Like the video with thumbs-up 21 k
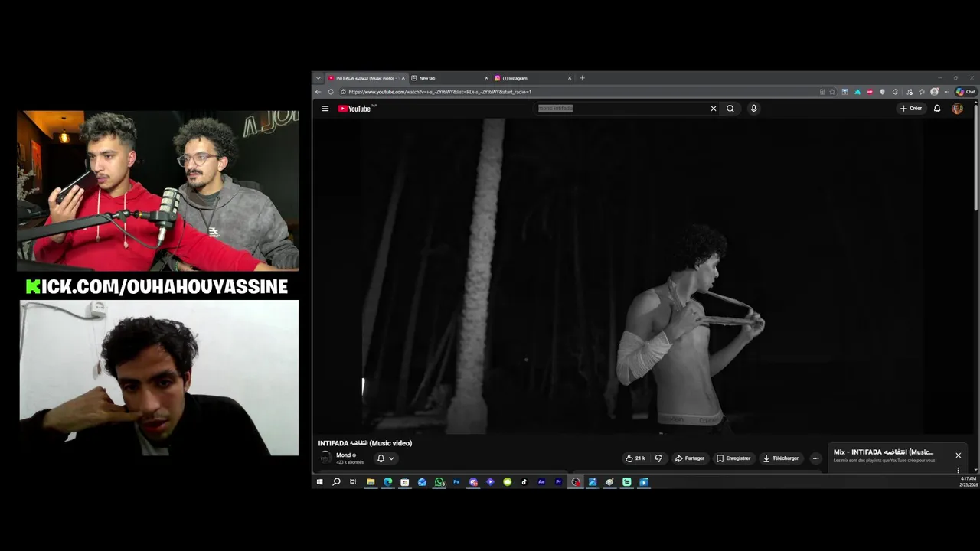Viewport: 980px width, 551px height. point(635,458)
